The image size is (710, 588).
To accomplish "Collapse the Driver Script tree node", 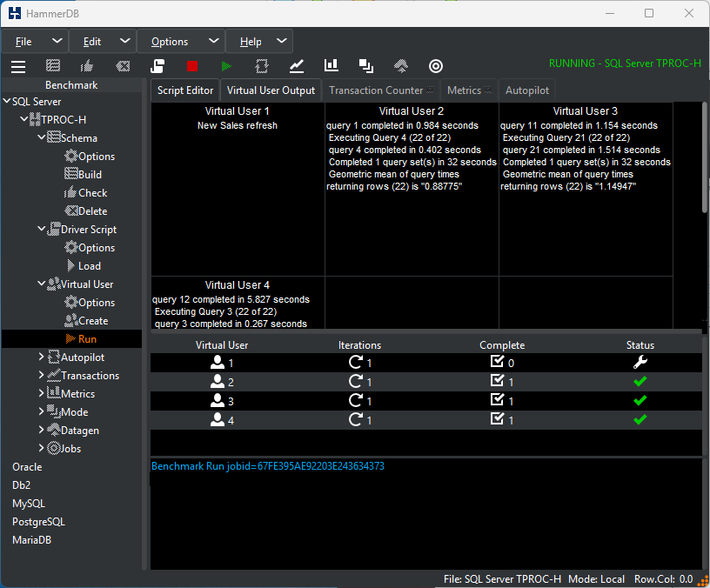I will coord(41,229).
